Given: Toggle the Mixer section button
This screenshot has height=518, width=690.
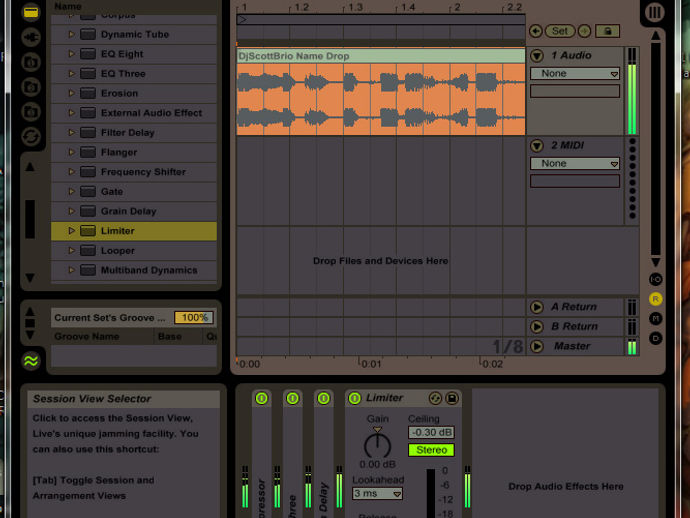Looking at the screenshot, I should click(x=655, y=319).
